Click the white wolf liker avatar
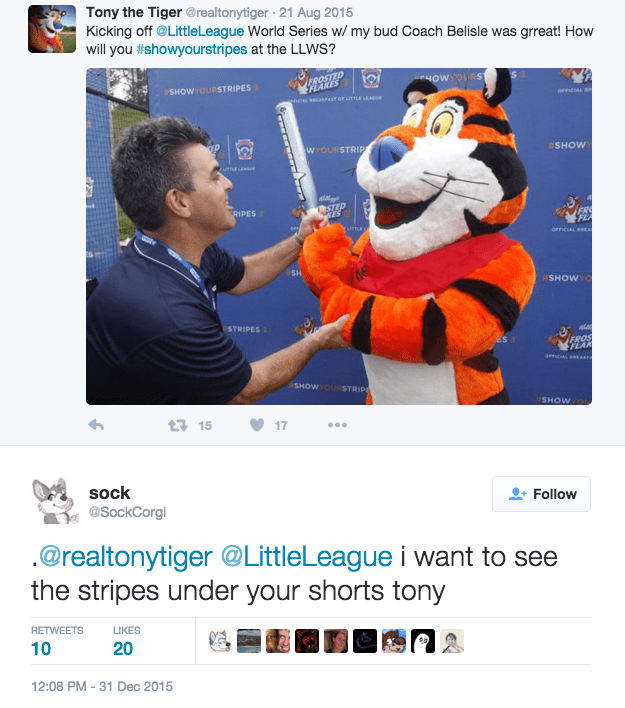 [x=220, y=641]
